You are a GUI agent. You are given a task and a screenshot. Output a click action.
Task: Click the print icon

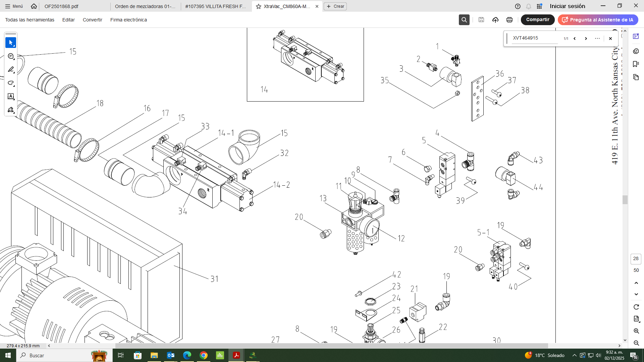[509, 20]
